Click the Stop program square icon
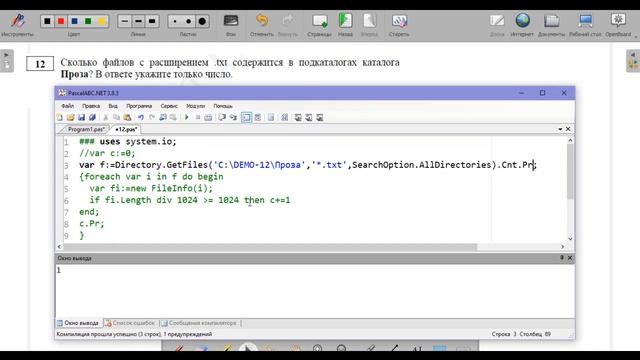The image size is (640, 360). 198,118
